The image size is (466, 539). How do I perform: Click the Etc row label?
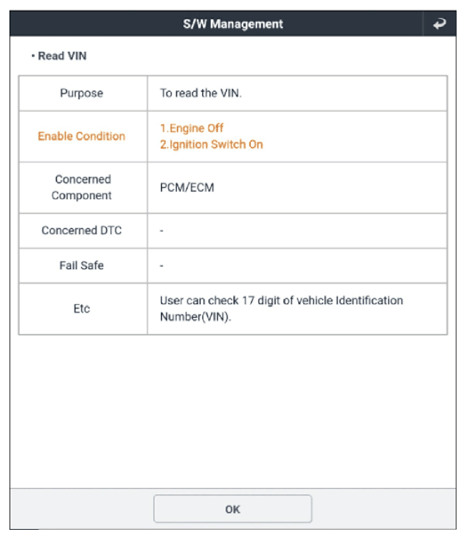pyautogui.click(x=82, y=309)
